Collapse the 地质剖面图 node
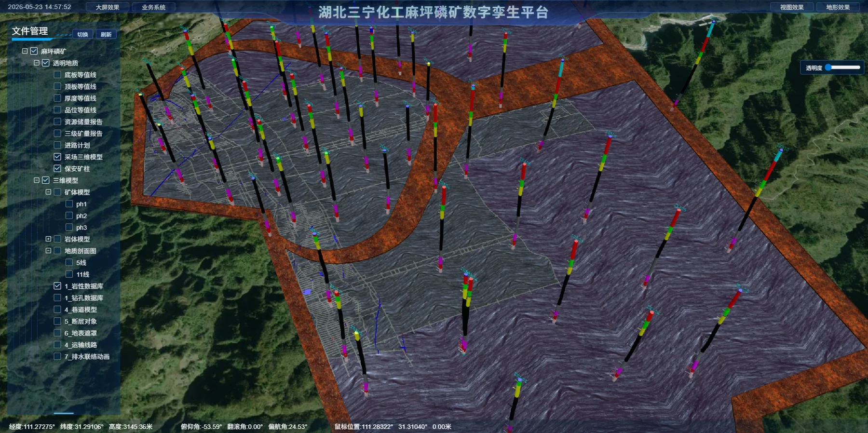The width and height of the screenshot is (868, 433). (x=48, y=251)
